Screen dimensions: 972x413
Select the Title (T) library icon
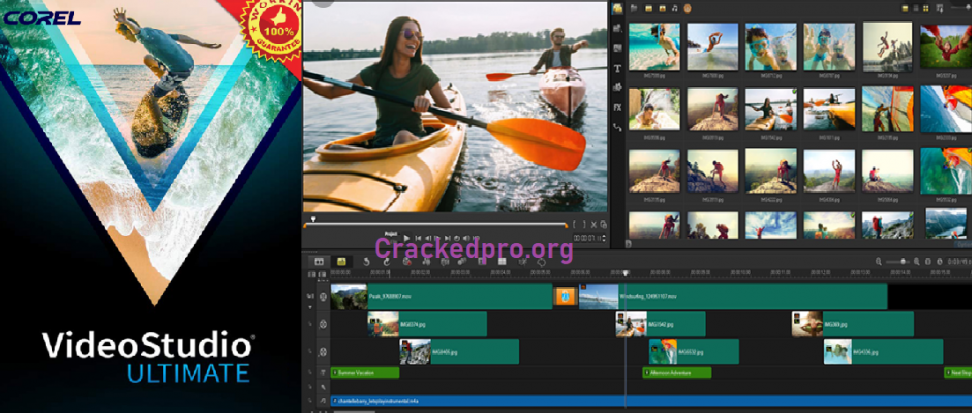[617, 68]
